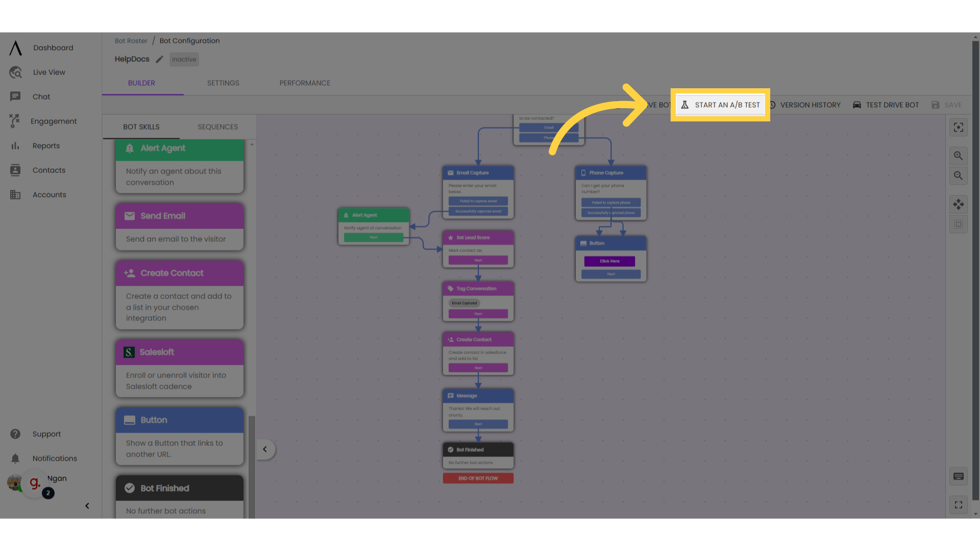The width and height of the screenshot is (980, 551).
Task: Toggle the SEQUENCES panel view
Action: click(217, 127)
